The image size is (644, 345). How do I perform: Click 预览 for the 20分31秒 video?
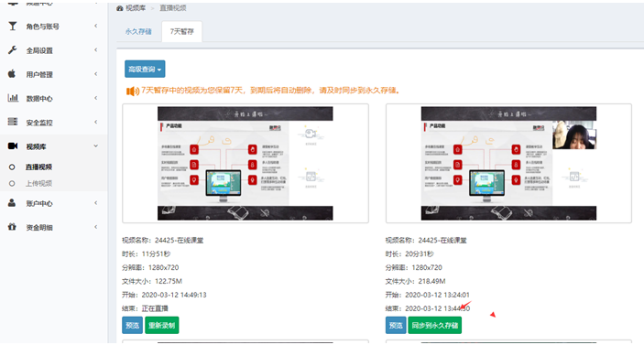tap(396, 325)
